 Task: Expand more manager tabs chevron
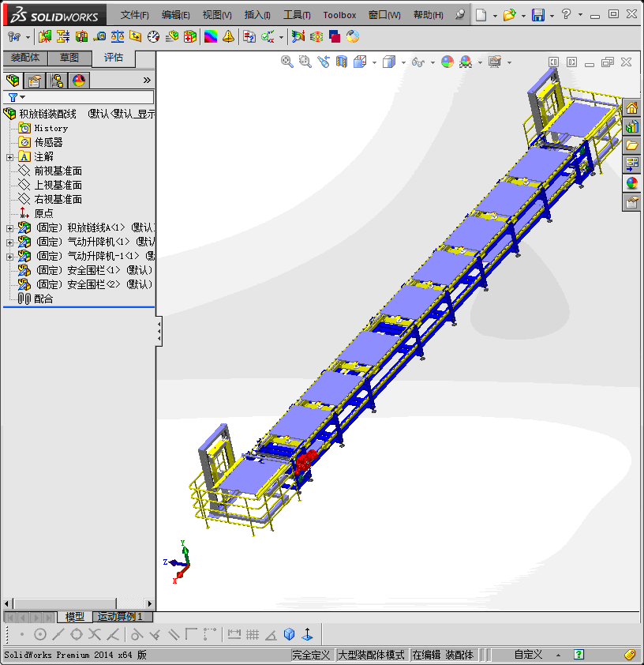pos(147,80)
